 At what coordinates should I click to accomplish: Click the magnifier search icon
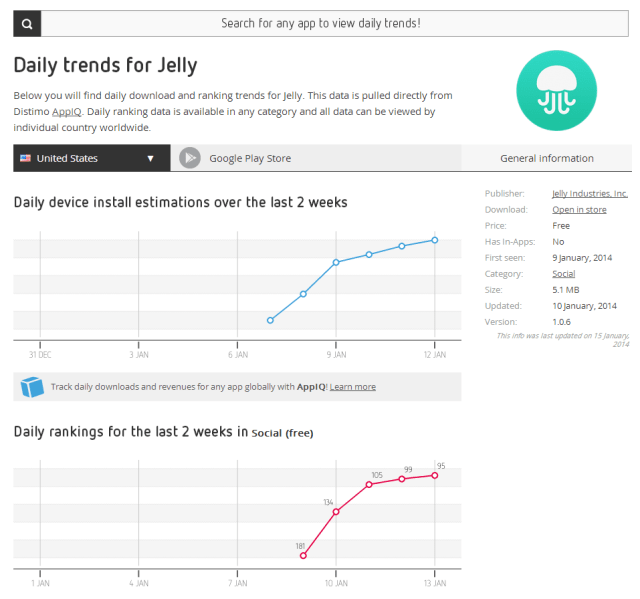(27, 22)
